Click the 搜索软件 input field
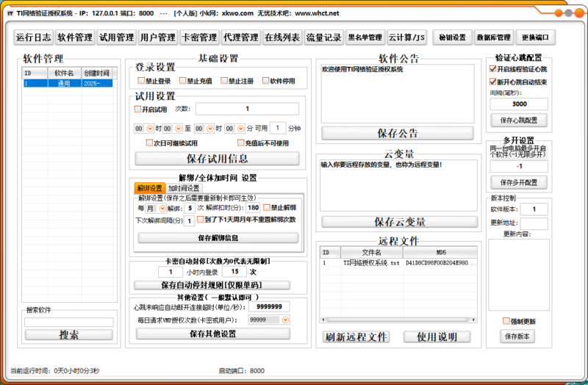Image resolution: width=588 pixels, height=385 pixels. coord(69,322)
